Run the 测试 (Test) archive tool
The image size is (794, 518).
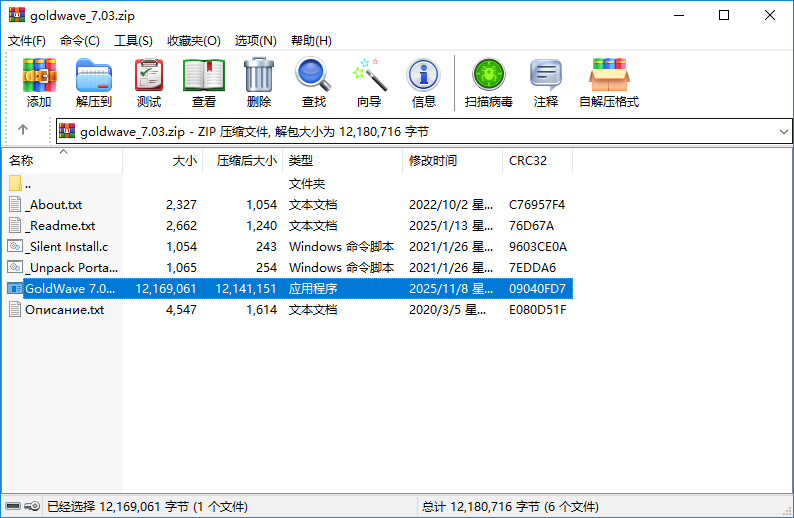149,75
